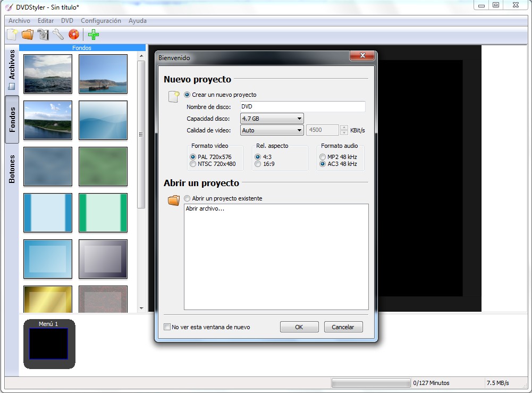532x393 pixels.
Task: Open the Calidad de video dropdown
Action: click(272, 130)
